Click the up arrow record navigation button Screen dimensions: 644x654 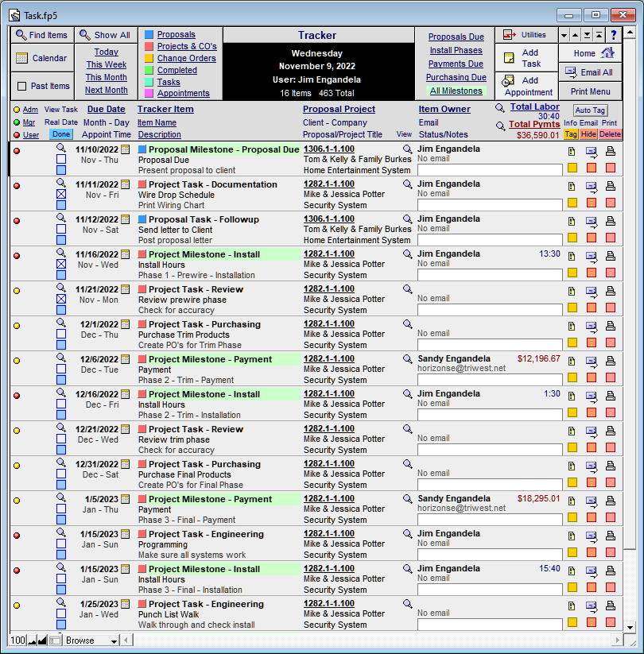tap(576, 36)
